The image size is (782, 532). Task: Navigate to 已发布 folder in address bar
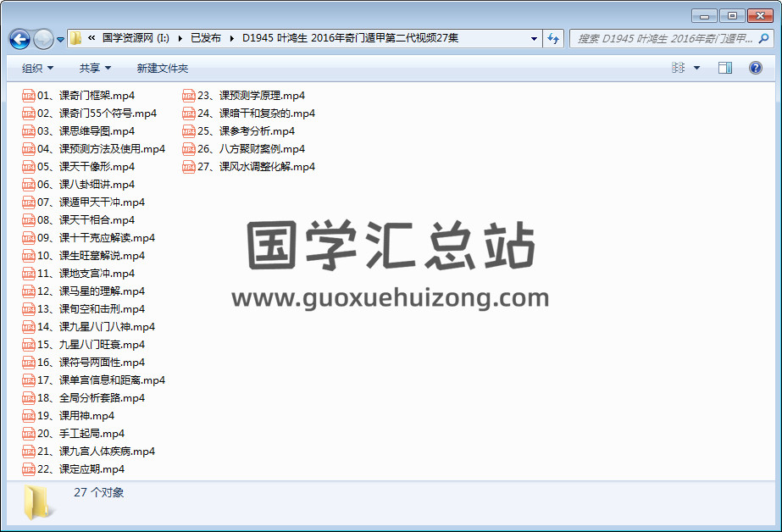pyautogui.click(x=206, y=38)
